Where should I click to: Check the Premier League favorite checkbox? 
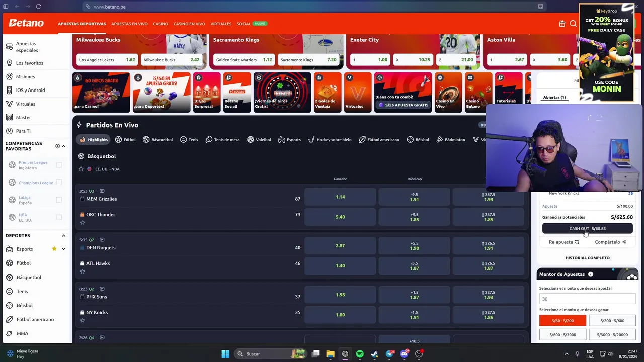59,165
